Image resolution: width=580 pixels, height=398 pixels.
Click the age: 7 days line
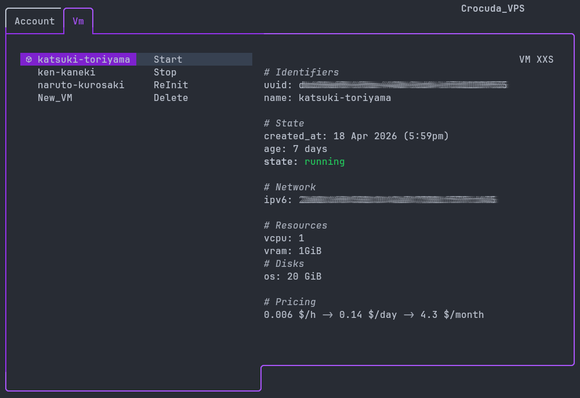coord(295,149)
